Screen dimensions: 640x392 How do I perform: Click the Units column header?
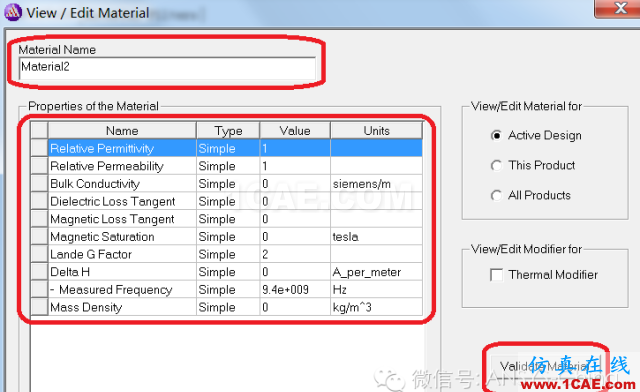pyautogui.click(x=376, y=131)
